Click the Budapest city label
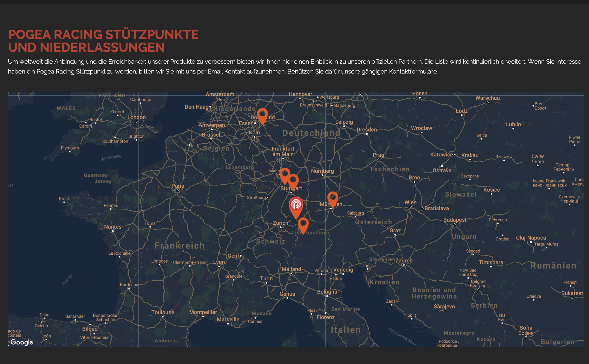Viewport: 589px width, 364px height. pyautogui.click(x=455, y=220)
